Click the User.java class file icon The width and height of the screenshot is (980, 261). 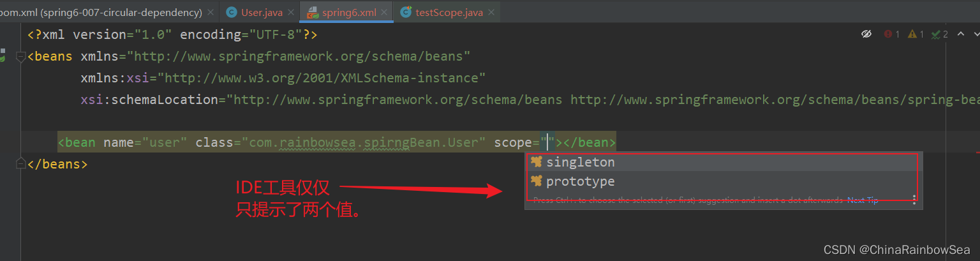coord(231,12)
